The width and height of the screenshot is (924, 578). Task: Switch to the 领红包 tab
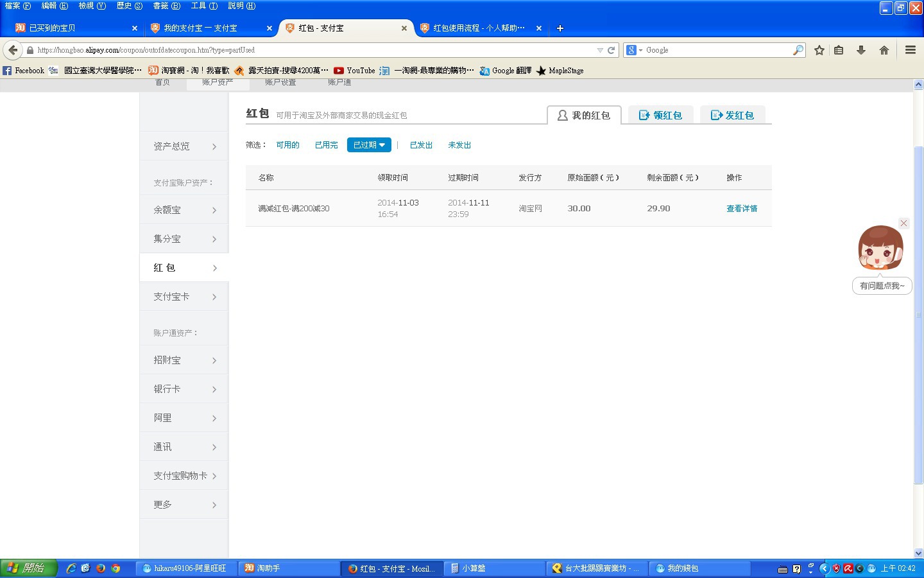[660, 116]
